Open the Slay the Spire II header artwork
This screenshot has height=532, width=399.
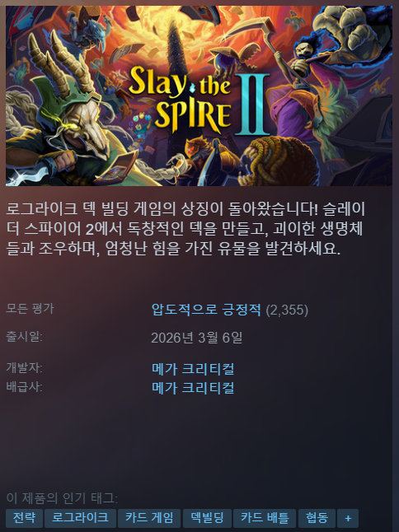pos(199,96)
